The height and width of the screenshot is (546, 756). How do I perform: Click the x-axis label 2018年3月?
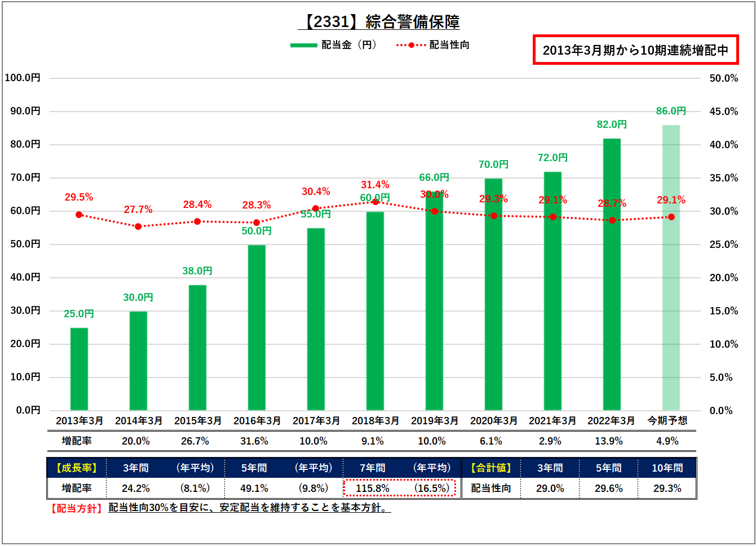coord(375,421)
